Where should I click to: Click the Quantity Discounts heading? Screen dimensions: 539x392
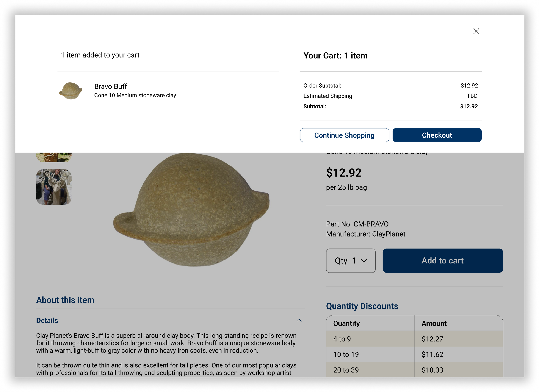coord(362,306)
